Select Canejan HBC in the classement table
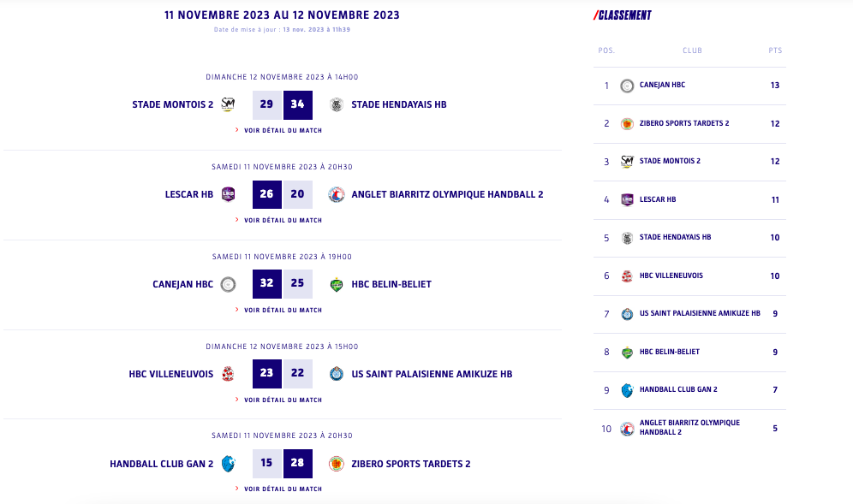853x504 pixels. coord(662,86)
